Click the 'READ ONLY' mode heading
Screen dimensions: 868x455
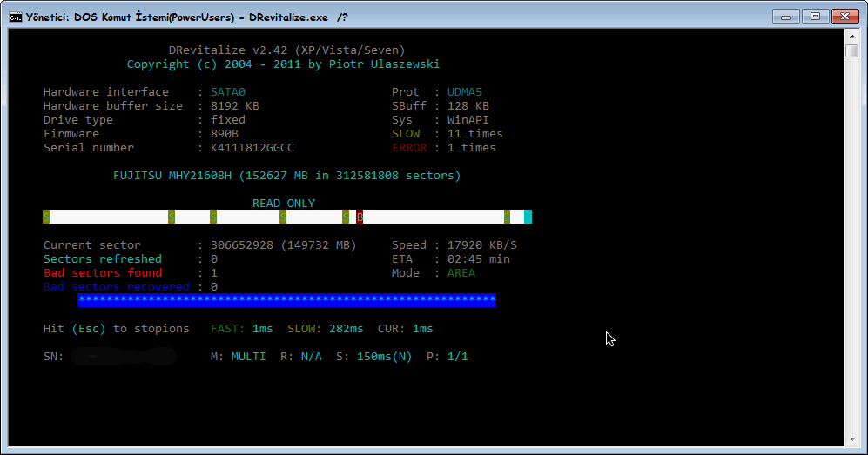coord(284,203)
